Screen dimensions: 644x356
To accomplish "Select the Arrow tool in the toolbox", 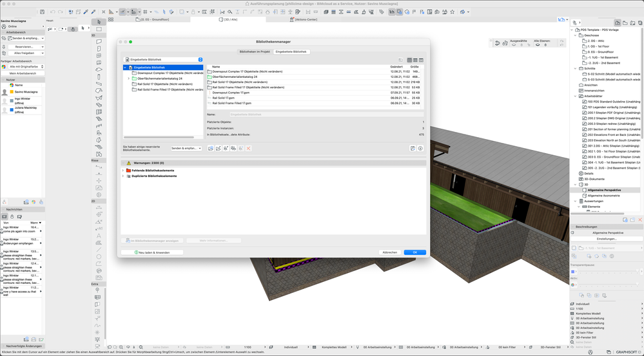I will (x=99, y=22).
